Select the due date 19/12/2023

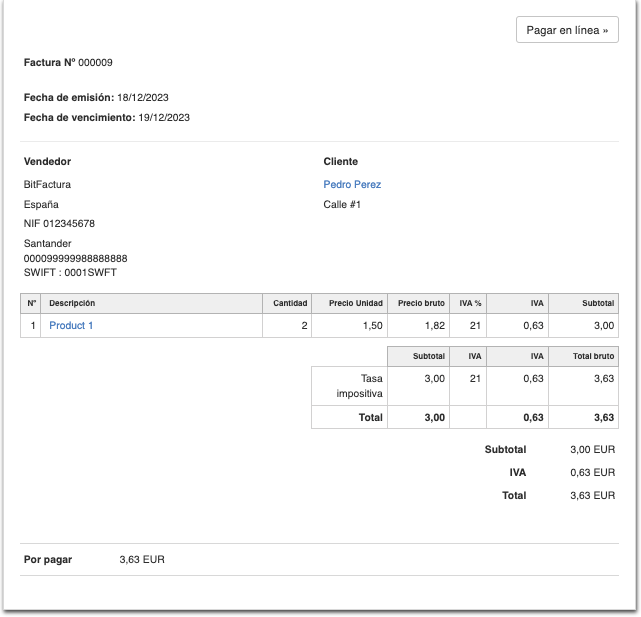(164, 117)
